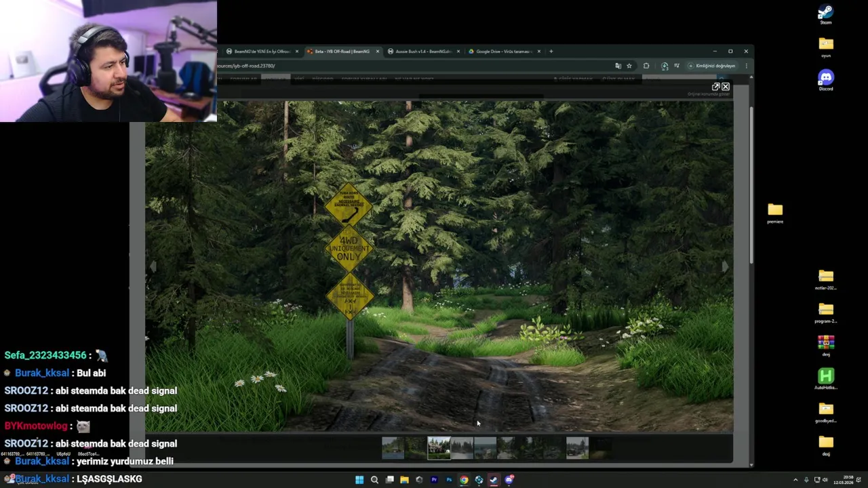The image size is (868, 488).
Task: Click chat message 'yerimiz yurdumuz belli'
Action: [x=125, y=461]
